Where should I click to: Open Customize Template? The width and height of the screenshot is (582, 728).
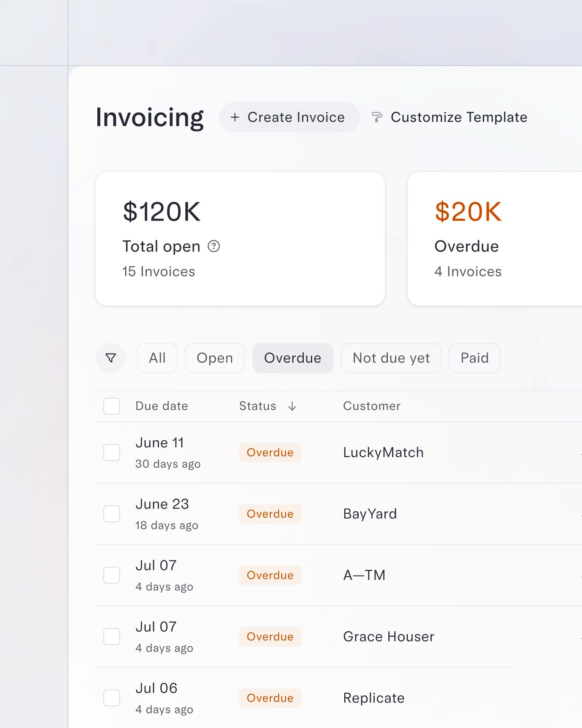pos(458,117)
